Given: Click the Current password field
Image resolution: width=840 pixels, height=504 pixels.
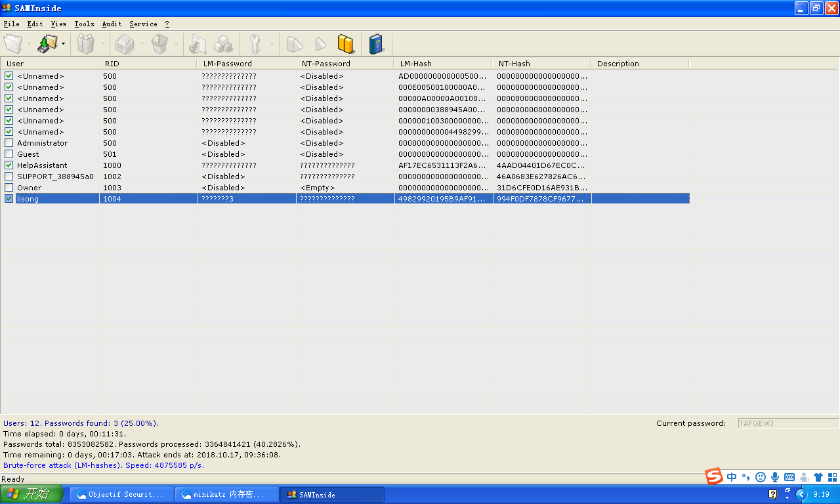Looking at the screenshot, I should 788,423.
